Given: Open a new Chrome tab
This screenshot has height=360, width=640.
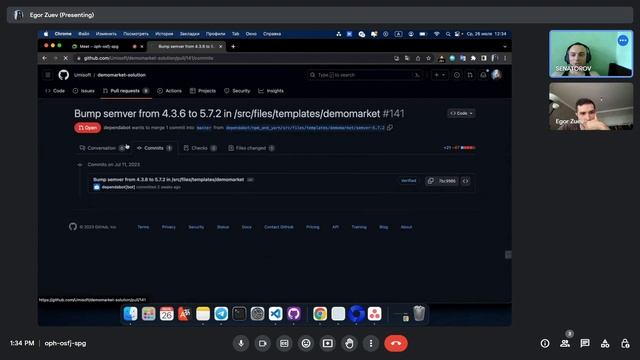Looking at the screenshot, I should (233, 47).
